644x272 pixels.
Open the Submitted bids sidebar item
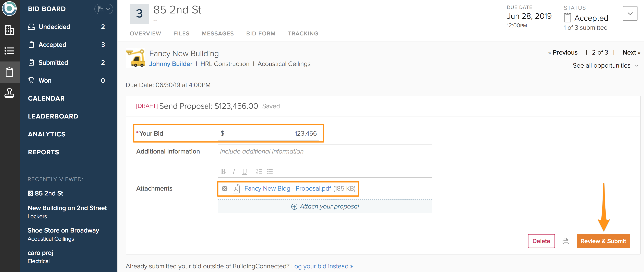(53, 63)
